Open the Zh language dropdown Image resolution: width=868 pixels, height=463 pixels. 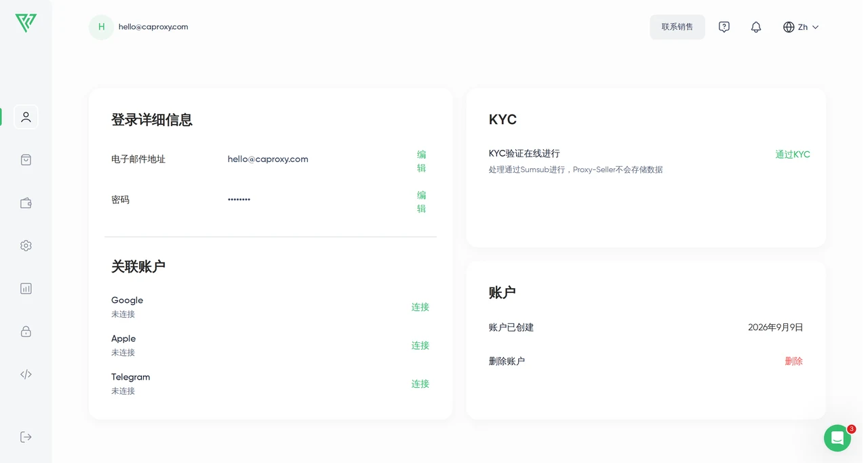pyautogui.click(x=801, y=27)
